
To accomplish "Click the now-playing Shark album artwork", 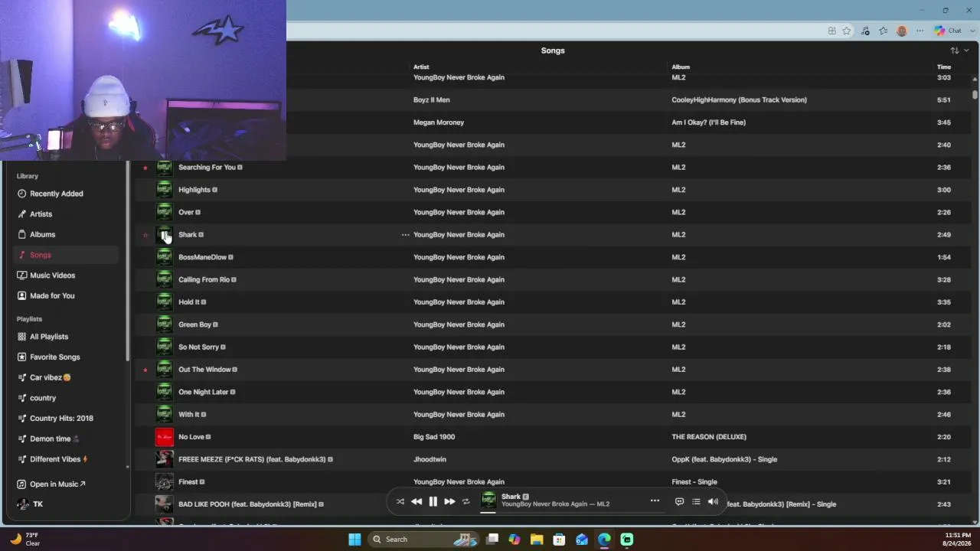I will 488,500.
